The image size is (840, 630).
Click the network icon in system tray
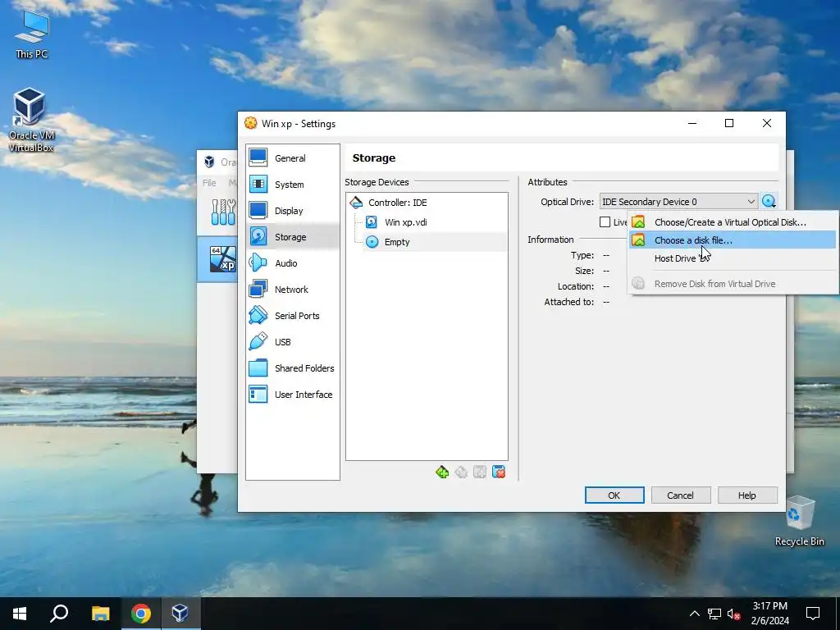coord(714,614)
